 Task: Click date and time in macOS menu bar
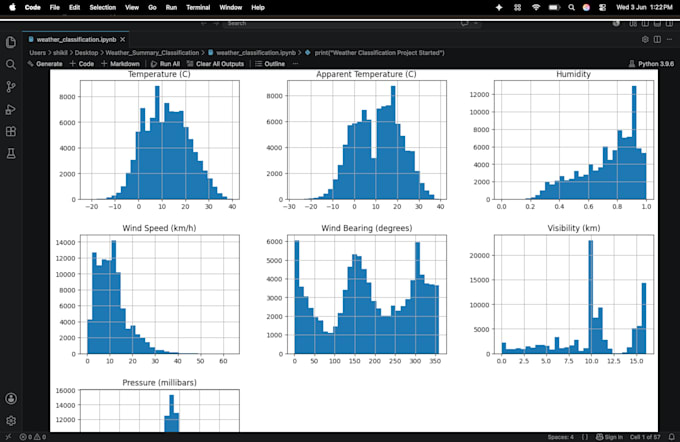644,7
